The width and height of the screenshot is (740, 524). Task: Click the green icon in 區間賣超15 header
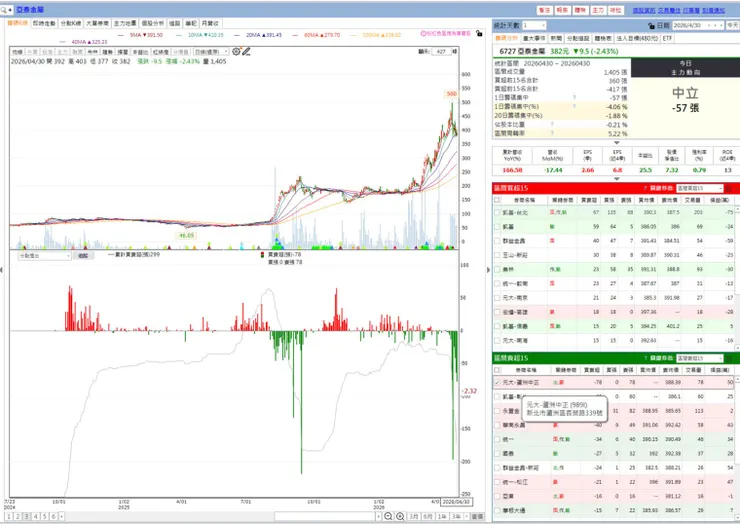pyautogui.click(x=729, y=358)
